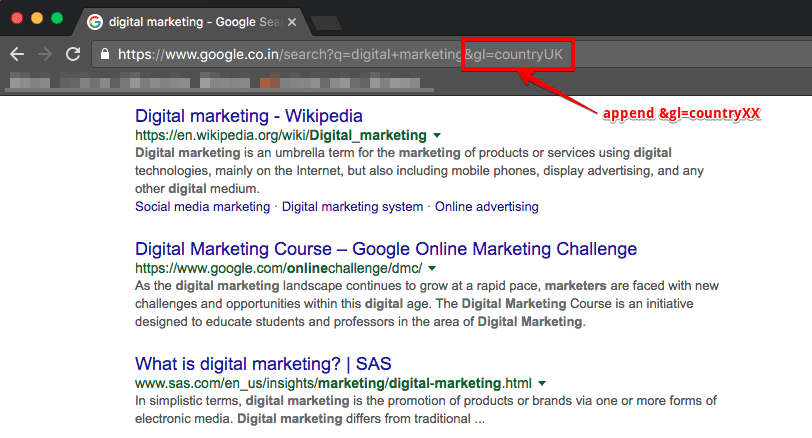This screenshot has width=812, height=438.
Task: Follow the Digital marketing system sublink
Action: point(352,207)
